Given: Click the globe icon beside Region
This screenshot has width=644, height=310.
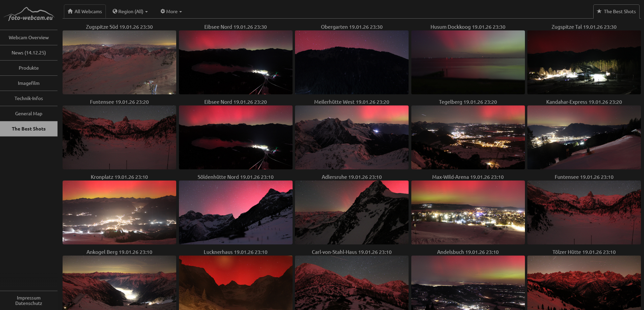Looking at the screenshot, I should coord(115,11).
